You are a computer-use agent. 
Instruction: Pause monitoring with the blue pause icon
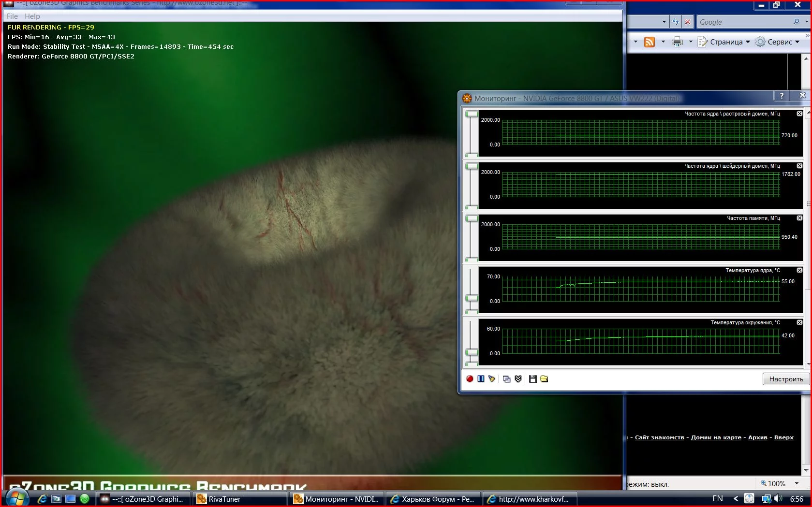(481, 379)
